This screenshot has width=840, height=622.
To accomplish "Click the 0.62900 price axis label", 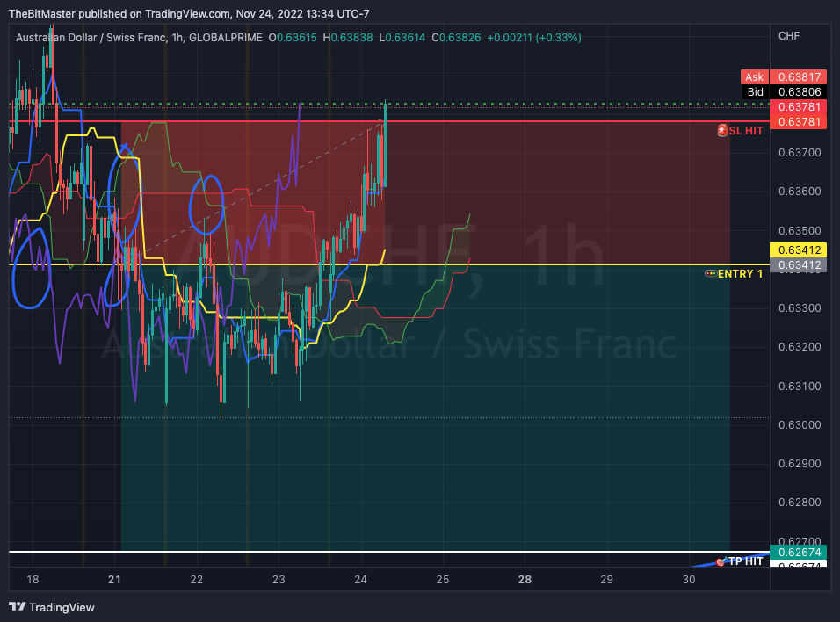I will [800, 463].
